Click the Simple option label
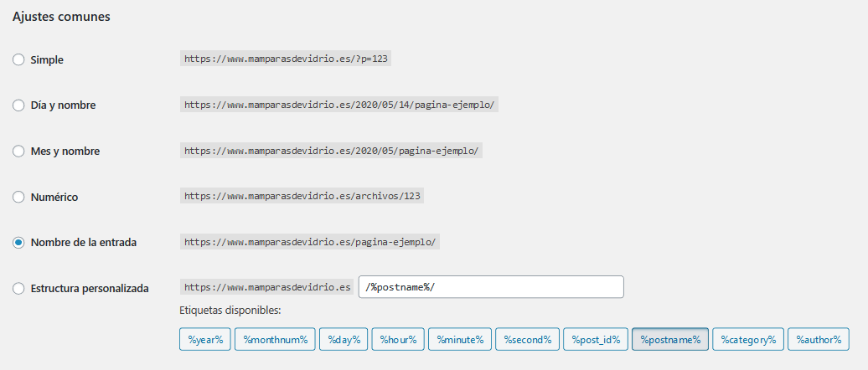This screenshot has height=370, width=868. pyautogui.click(x=47, y=59)
